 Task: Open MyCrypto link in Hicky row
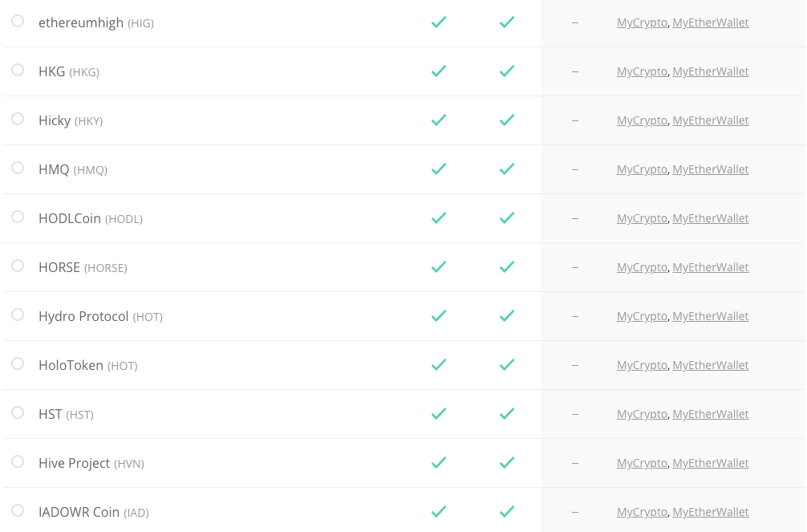point(642,120)
